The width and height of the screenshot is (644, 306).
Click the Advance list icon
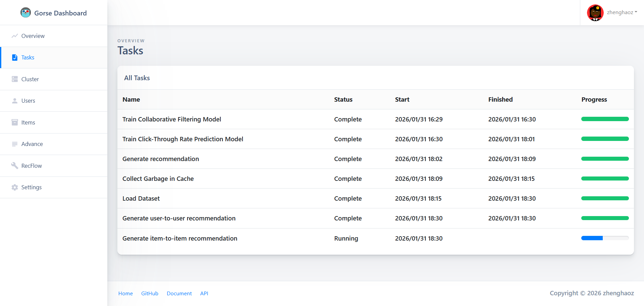pyautogui.click(x=14, y=144)
